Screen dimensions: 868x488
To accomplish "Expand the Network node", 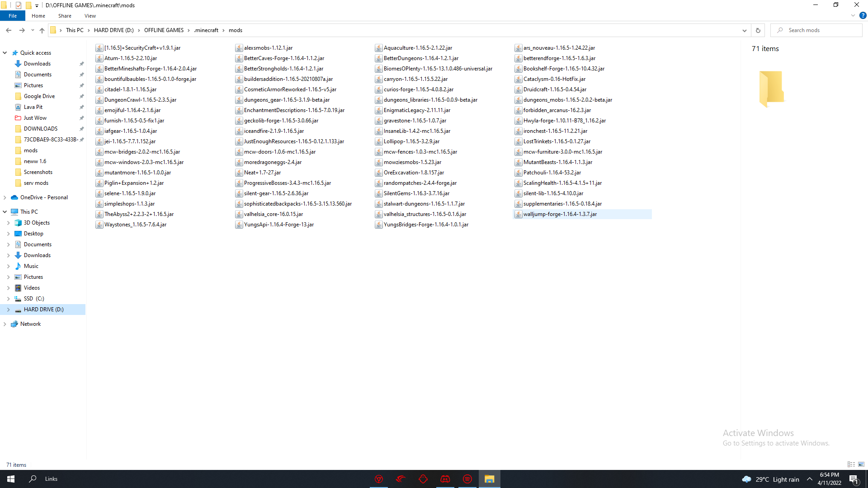I will pos(5,324).
